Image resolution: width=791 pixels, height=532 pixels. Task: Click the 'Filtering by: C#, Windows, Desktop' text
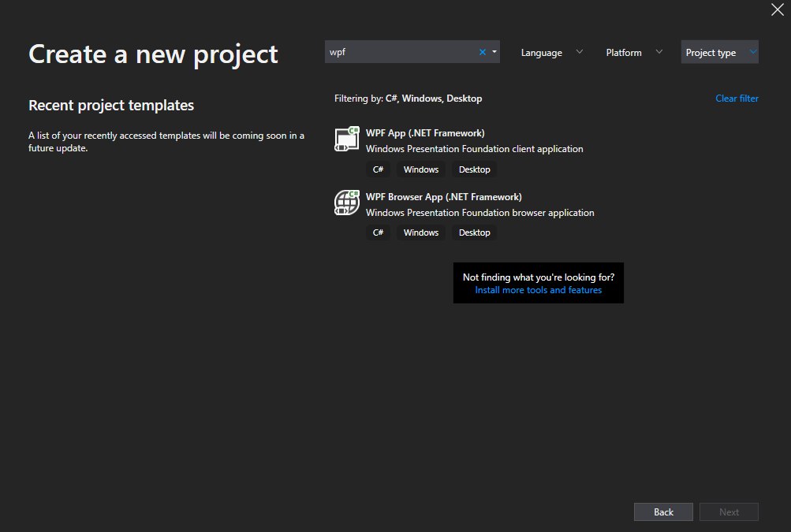408,99
